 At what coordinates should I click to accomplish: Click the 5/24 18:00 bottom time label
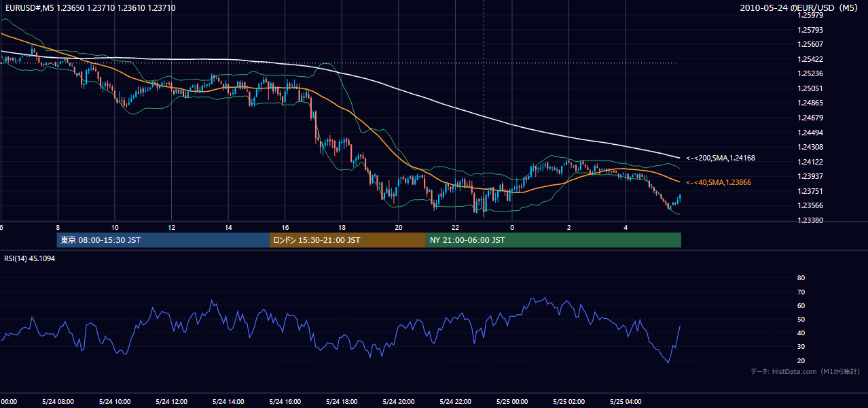(x=342, y=401)
